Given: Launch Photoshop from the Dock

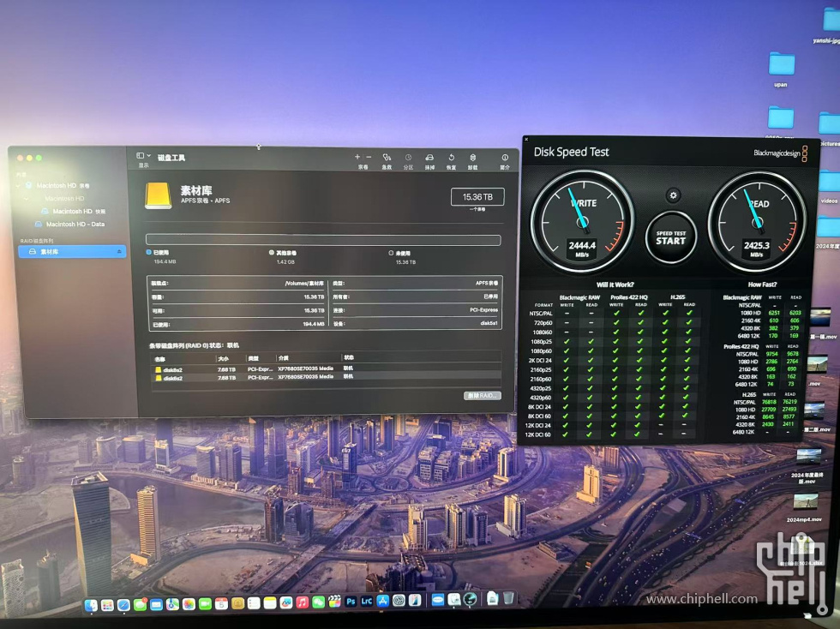Looking at the screenshot, I should coord(351,601).
